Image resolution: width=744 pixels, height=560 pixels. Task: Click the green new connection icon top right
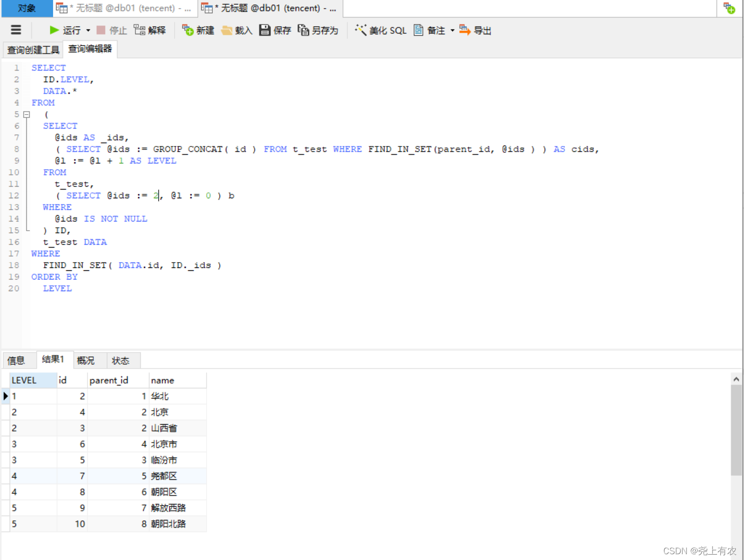coord(729,8)
